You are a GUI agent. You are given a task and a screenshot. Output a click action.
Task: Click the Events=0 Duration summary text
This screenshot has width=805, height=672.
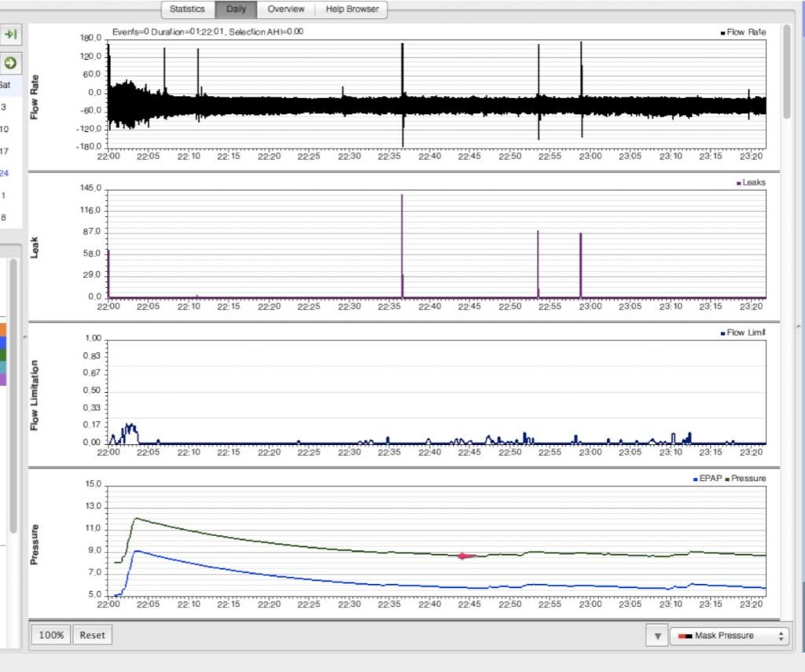click(208, 31)
